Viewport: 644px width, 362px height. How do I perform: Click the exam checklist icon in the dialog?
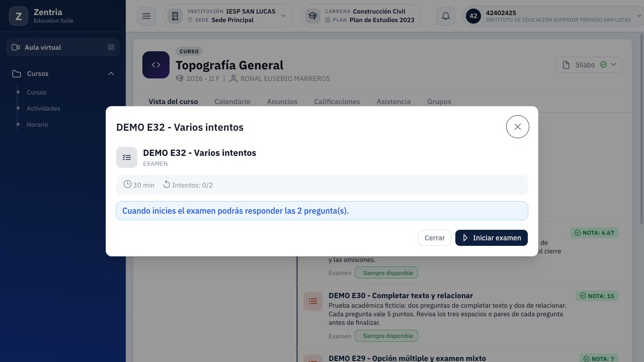click(x=127, y=157)
